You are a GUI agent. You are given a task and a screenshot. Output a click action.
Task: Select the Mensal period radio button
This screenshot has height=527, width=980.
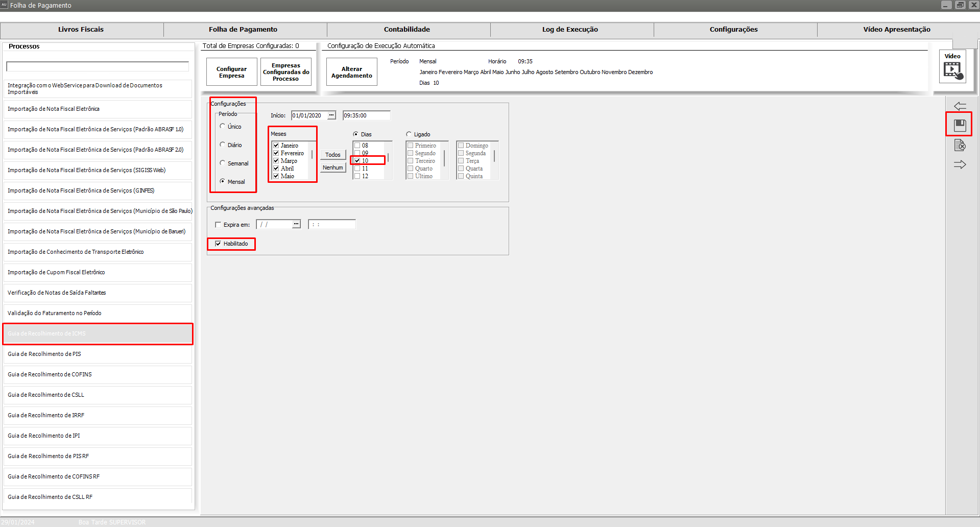[222, 181]
